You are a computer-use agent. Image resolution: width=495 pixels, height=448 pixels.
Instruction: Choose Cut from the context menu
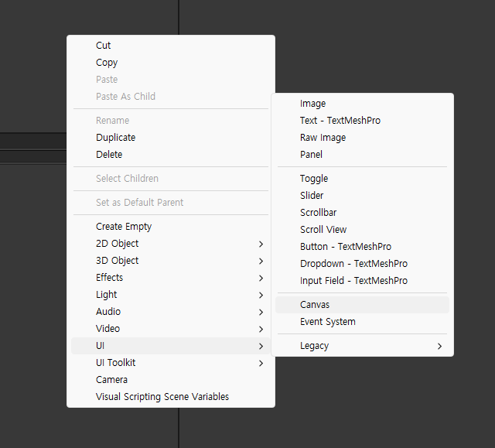point(171,46)
